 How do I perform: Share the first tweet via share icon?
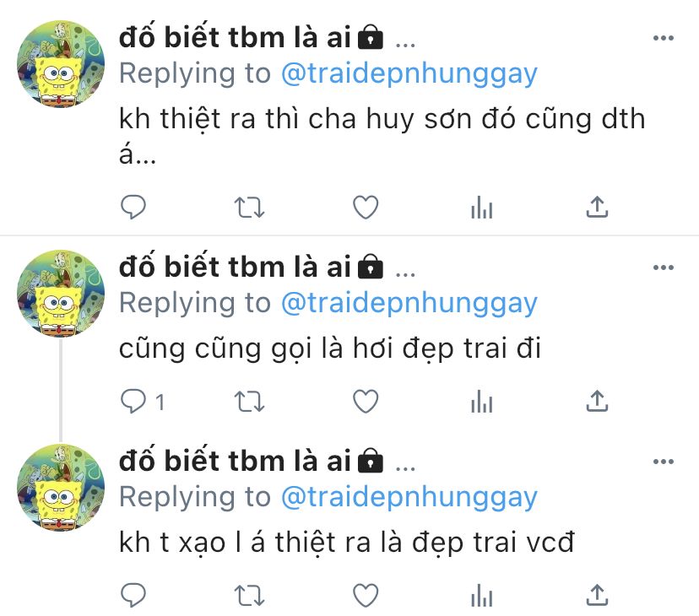point(597,207)
